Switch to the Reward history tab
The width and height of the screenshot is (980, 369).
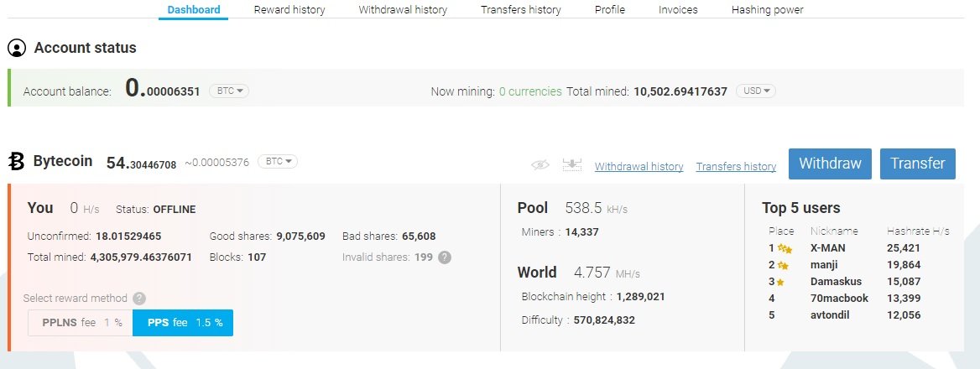click(x=289, y=10)
